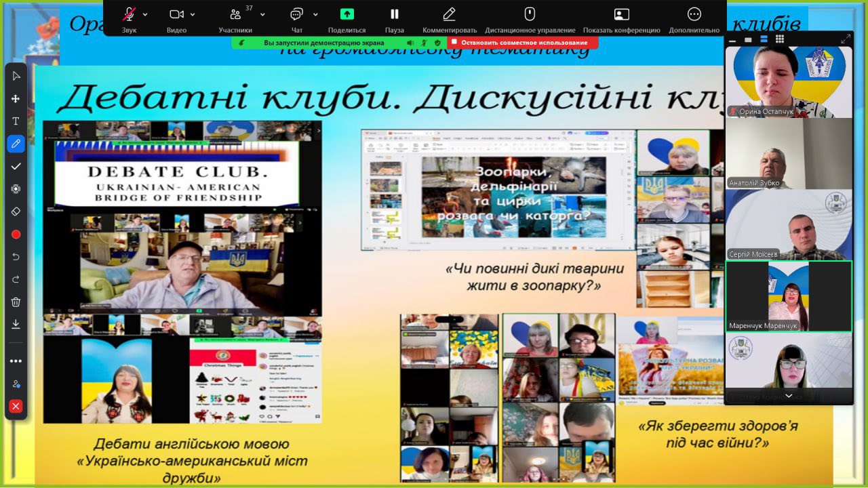The image size is (868, 488).
Task: Open the red annotation color picker
Action: point(16,235)
